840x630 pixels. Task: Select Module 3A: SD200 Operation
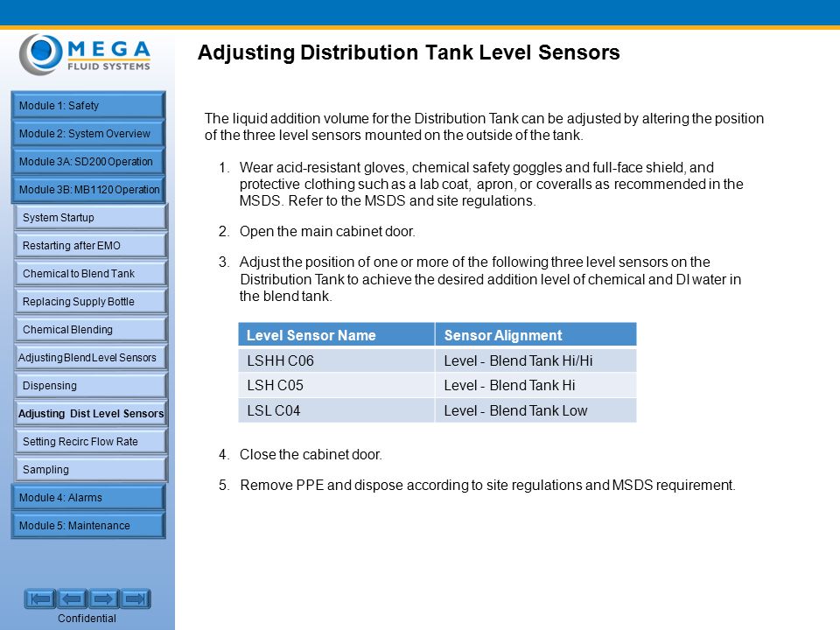tap(87, 161)
